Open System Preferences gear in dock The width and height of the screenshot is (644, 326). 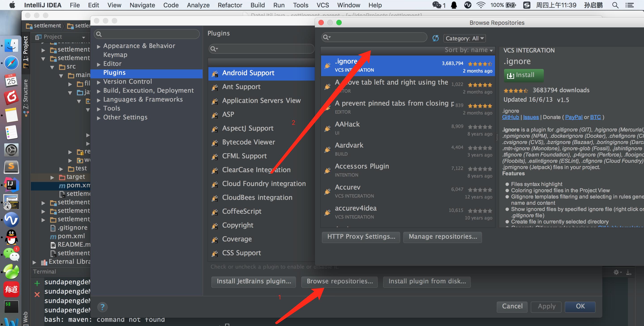11,150
